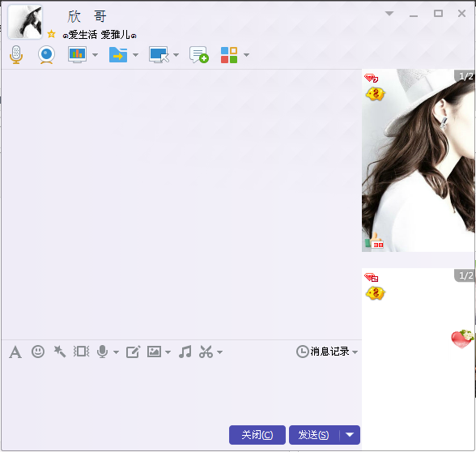Viewport: 476px width, 452px height.
Task: Open the title bar dropdown menu arrow
Action: point(389,13)
